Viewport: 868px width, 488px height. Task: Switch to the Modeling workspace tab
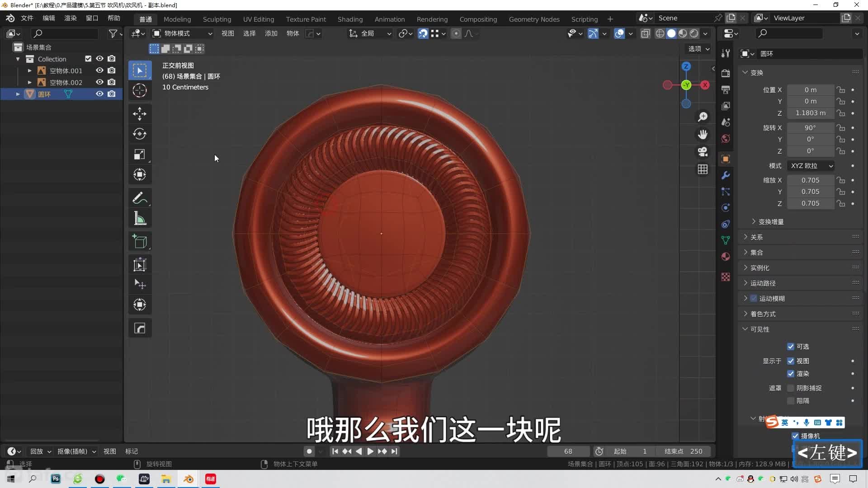pyautogui.click(x=177, y=19)
